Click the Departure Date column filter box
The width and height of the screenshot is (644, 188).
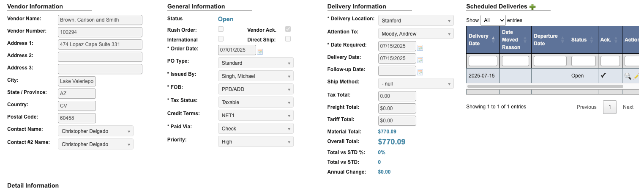coord(550,61)
